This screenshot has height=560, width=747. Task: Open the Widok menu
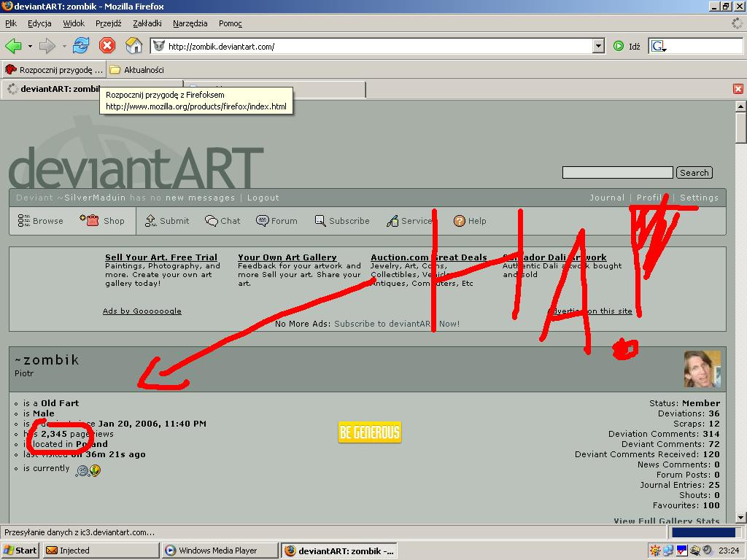[x=74, y=23]
